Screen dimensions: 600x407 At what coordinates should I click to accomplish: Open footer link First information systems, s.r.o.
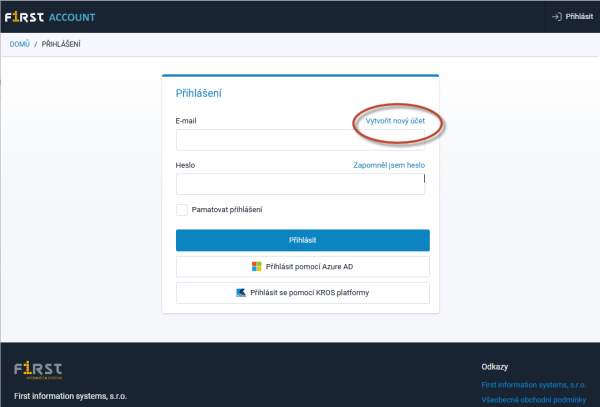(x=531, y=383)
